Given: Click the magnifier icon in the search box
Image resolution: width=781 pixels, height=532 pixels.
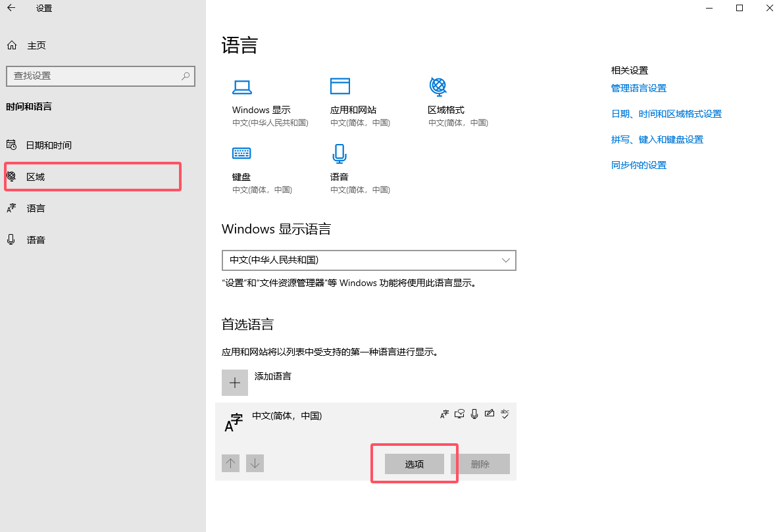Looking at the screenshot, I should (186, 76).
